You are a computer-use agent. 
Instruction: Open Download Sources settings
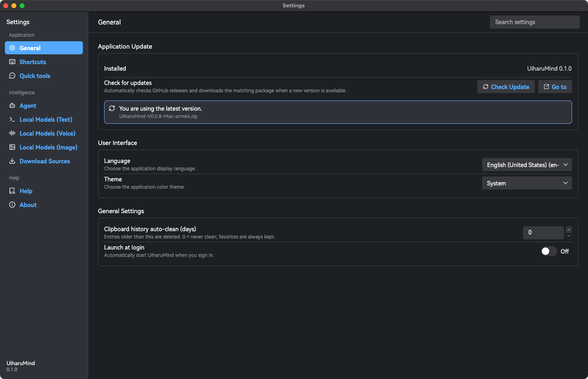tap(45, 161)
